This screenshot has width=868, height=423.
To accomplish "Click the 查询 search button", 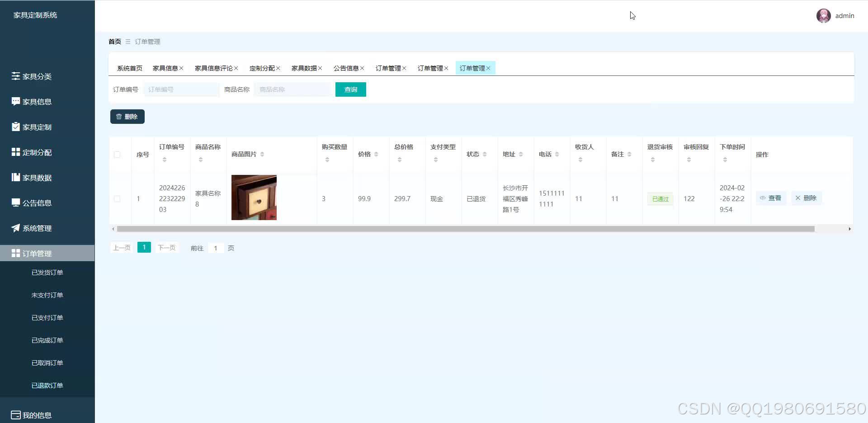I will coord(350,89).
